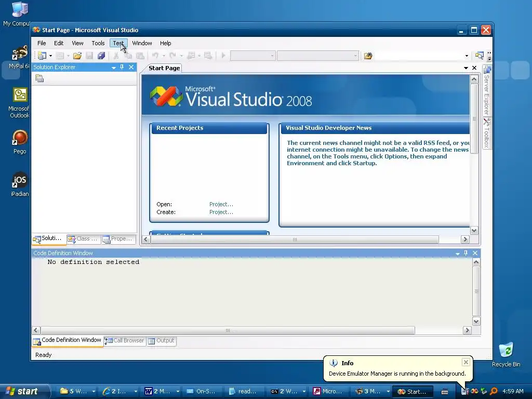Click the Pego desktop icon

20,142
